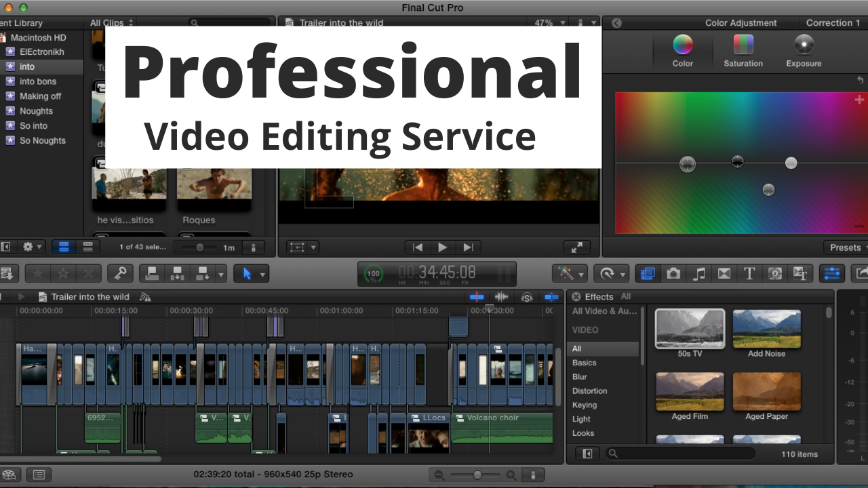Open the Keyword editor
This screenshot has width=868, height=488.
coord(121,274)
